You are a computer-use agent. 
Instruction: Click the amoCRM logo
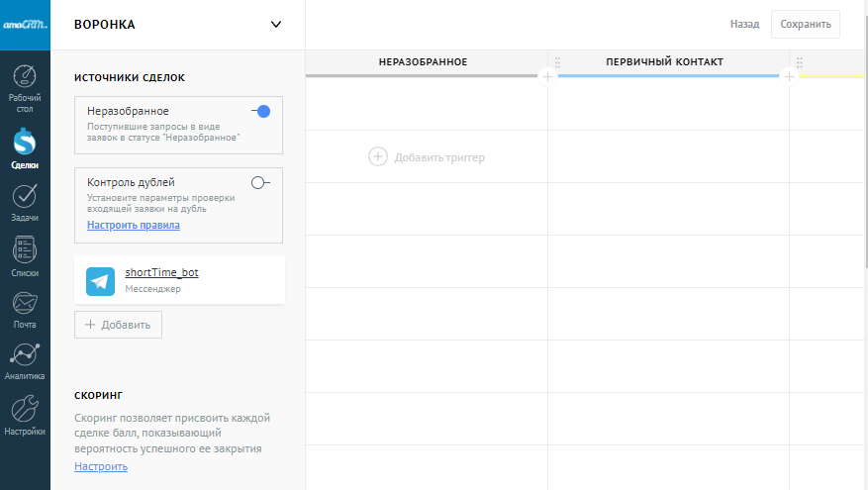(25, 24)
